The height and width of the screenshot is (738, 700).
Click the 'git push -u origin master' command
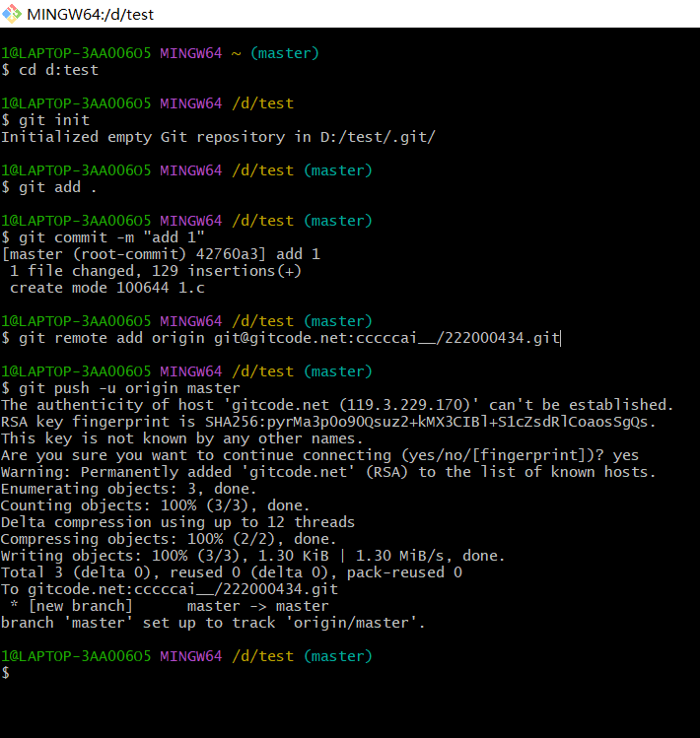point(121,388)
